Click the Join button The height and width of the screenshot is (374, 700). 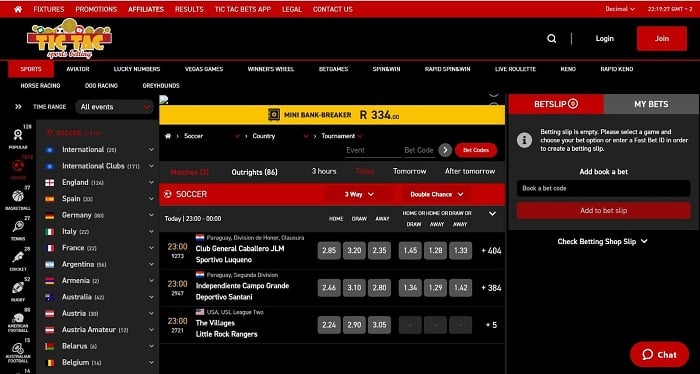coord(662,38)
